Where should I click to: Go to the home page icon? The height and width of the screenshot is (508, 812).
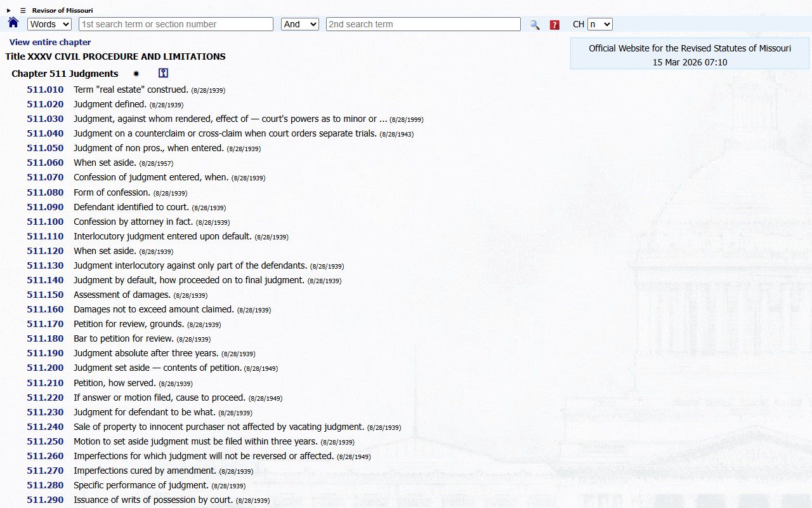pos(13,23)
